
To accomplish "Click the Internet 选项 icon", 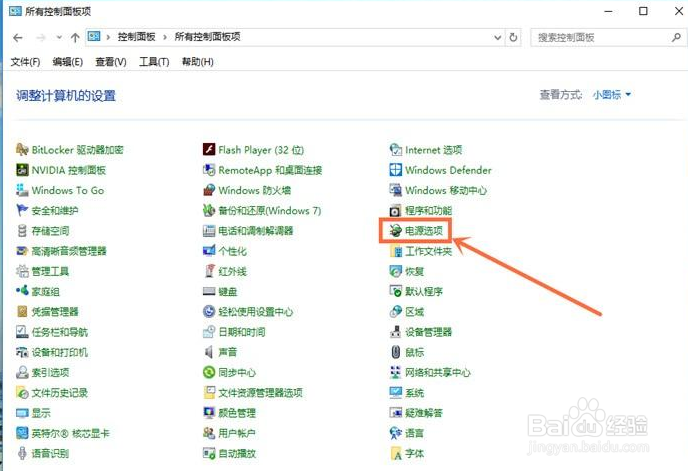I will click(395, 150).
